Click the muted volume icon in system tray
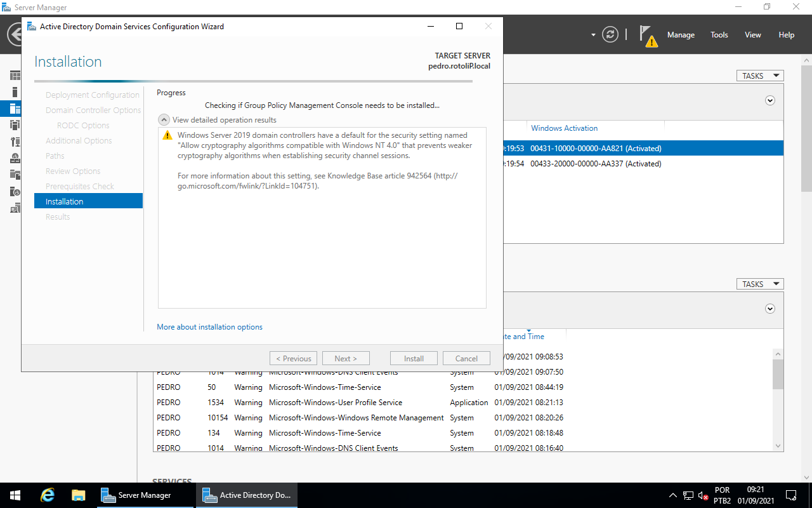This screenshot has width=812, height=508. click(703, 495)
